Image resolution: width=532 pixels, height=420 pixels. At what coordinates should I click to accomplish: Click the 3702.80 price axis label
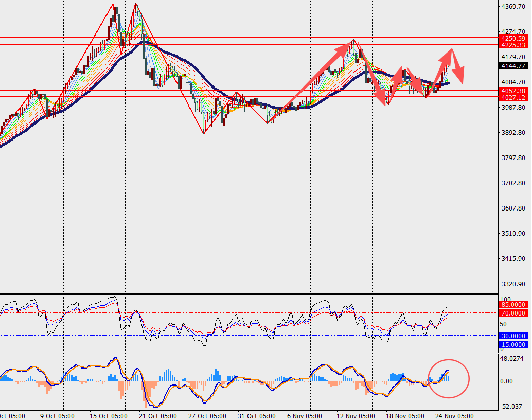pos(512,183)
